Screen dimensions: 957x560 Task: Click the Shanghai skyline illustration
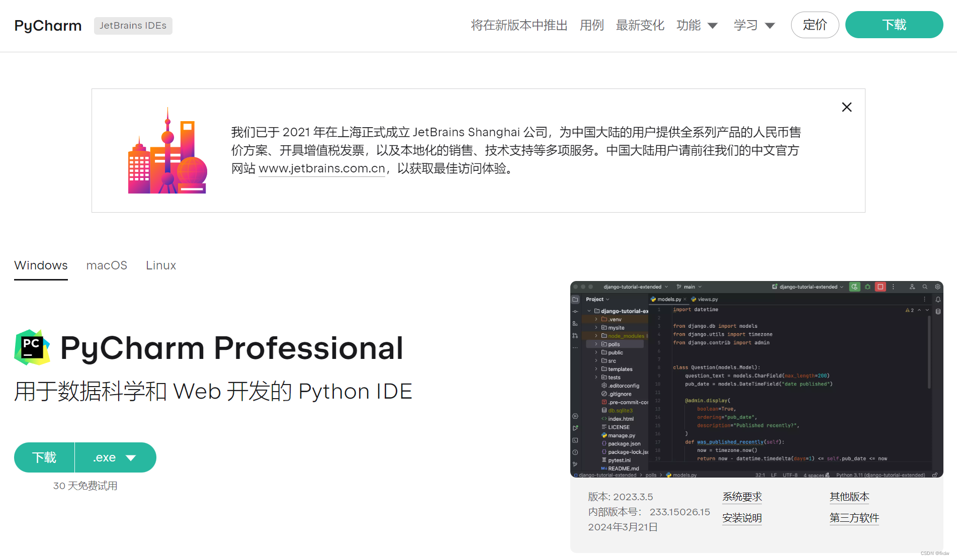pyautogui.click(x=167, y=150)
